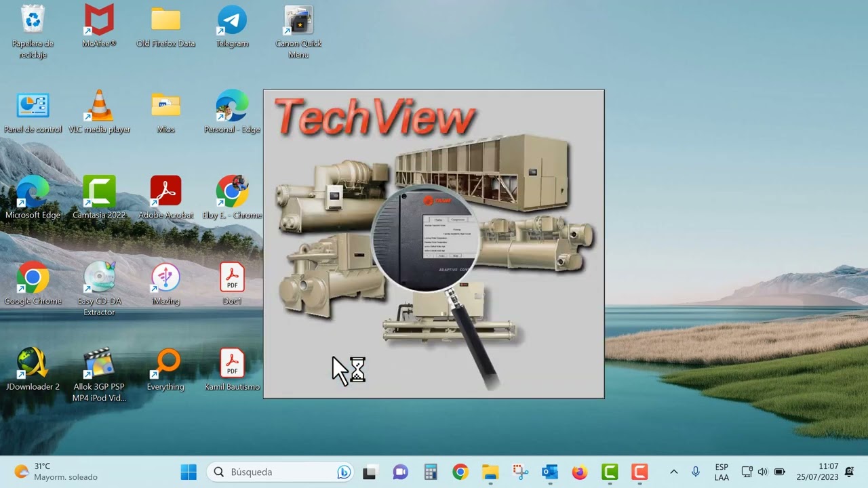Screen dimensions: 868x488
Task: Open the Mios folder
Action: click(x=165, y=112)
